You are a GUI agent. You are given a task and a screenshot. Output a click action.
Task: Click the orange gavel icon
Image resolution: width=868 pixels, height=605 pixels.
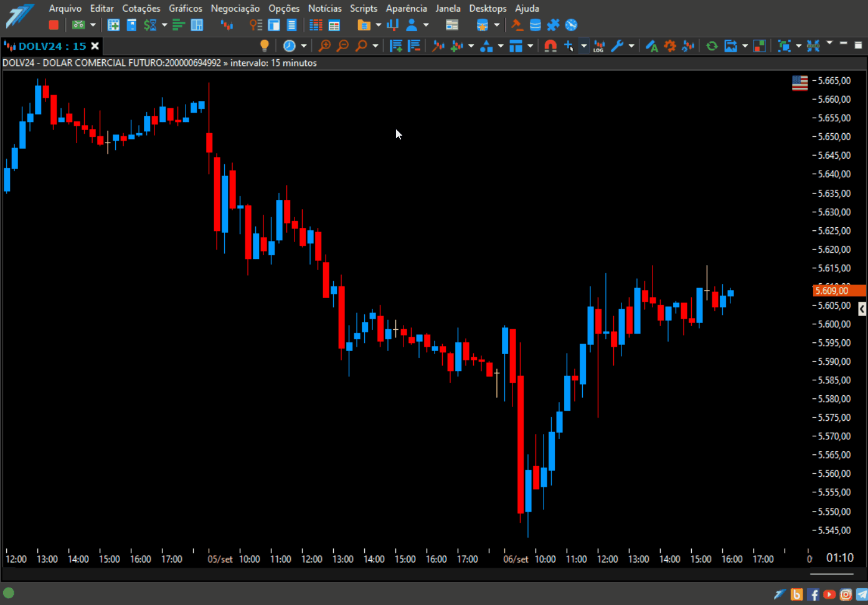(517, 25)
